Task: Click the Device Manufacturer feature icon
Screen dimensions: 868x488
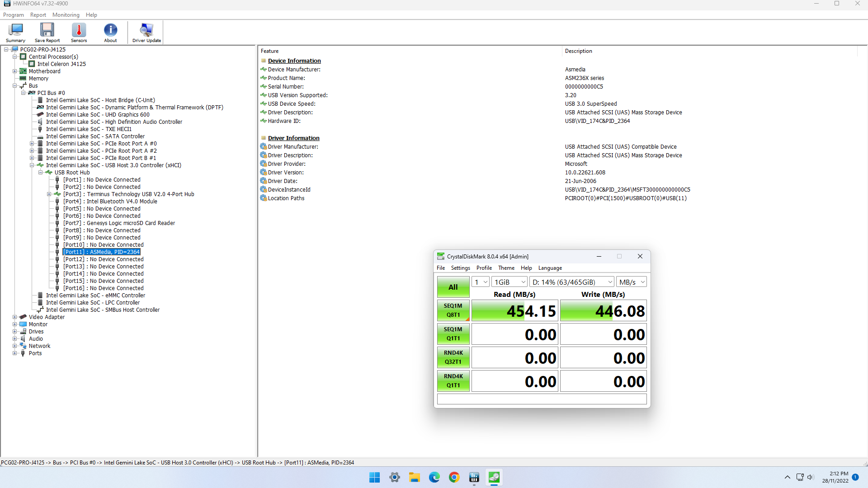Action: click(x=264, y=69)
